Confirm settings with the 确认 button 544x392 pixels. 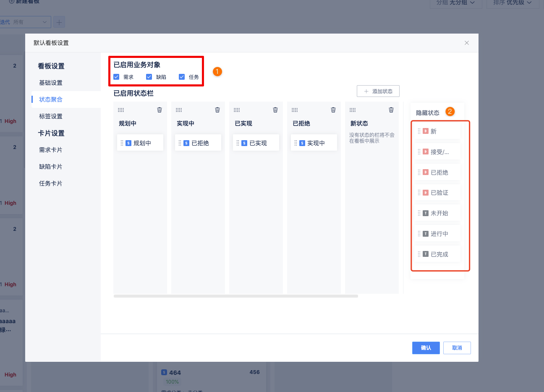(x=426, y=348)
